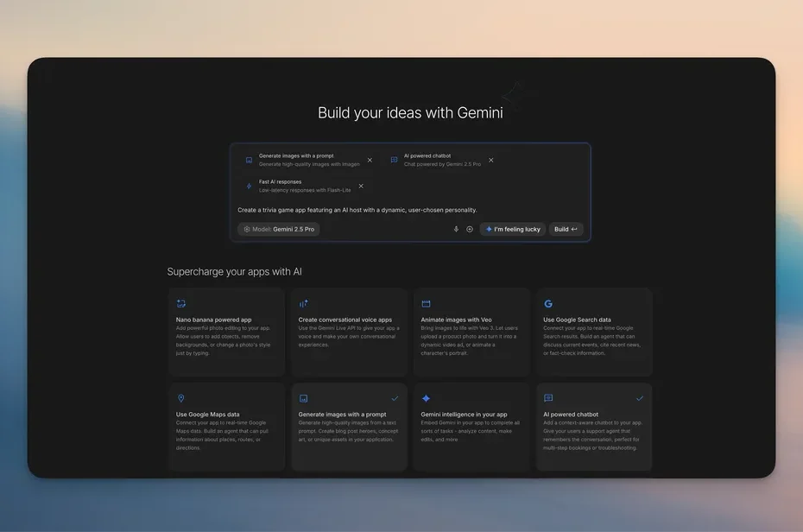This screenshot has height=532, width=803.
Task: Click the Google G icon on the Search data card
Action: (x=548, y=303)
